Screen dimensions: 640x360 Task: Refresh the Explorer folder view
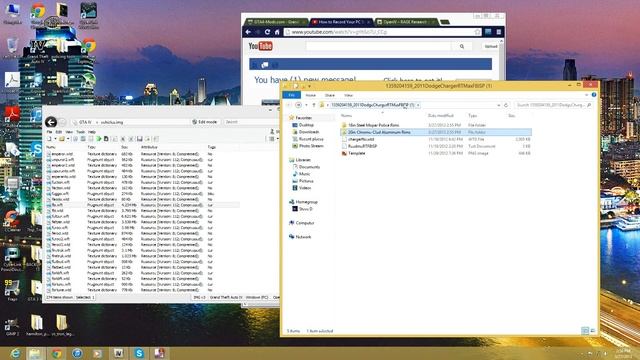tap(506, 105)
